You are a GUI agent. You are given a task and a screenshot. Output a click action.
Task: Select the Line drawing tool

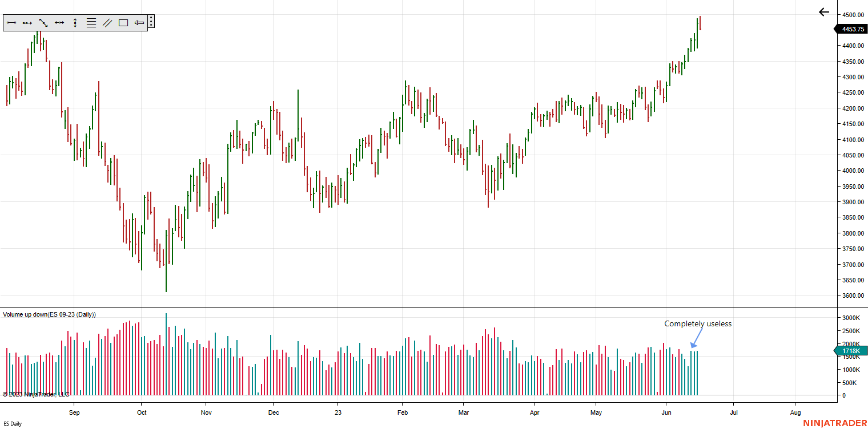coord(11,23)
